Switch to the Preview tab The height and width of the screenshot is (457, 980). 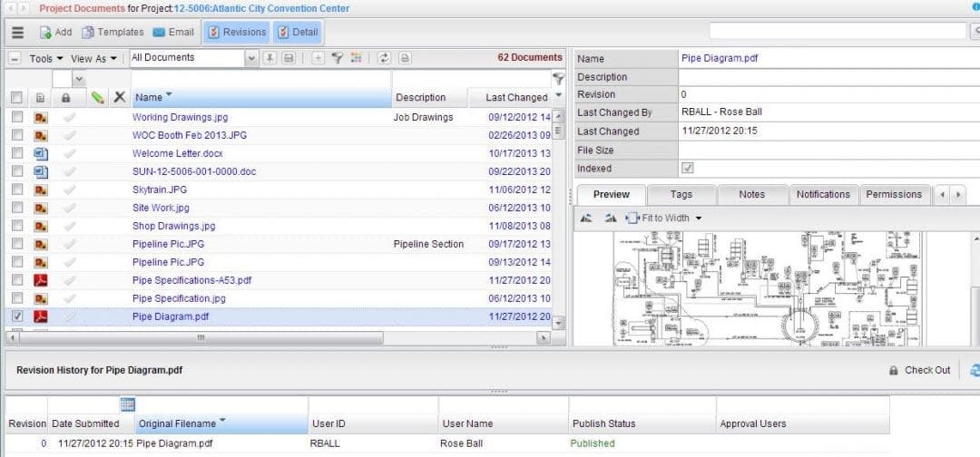pyautogui.click(x=612, y=194)
